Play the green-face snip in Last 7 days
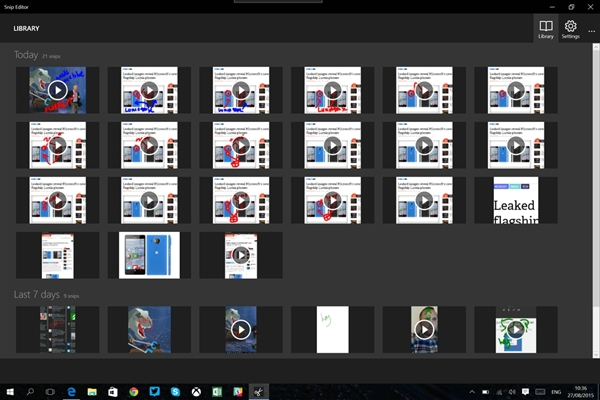Image resolution: width=600 pixels, height=400 pixels. point(424,329)
